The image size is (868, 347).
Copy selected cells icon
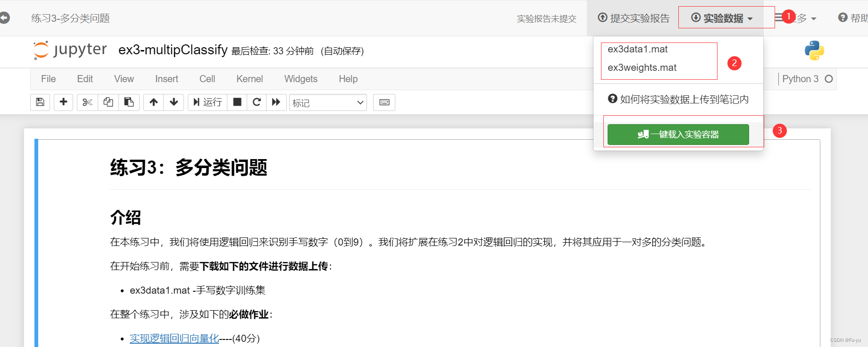108,102
